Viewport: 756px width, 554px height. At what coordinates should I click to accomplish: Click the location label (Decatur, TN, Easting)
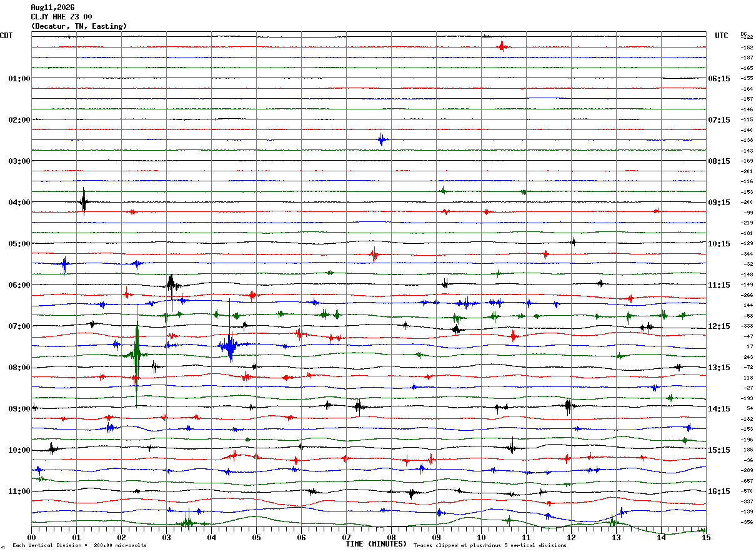[79, 26]
